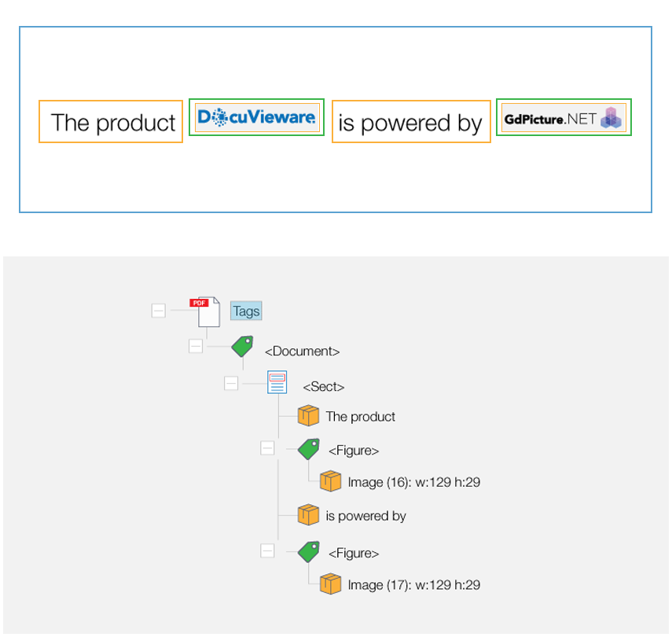
Task: Select the <Sect> label
Action: (324, 387)
